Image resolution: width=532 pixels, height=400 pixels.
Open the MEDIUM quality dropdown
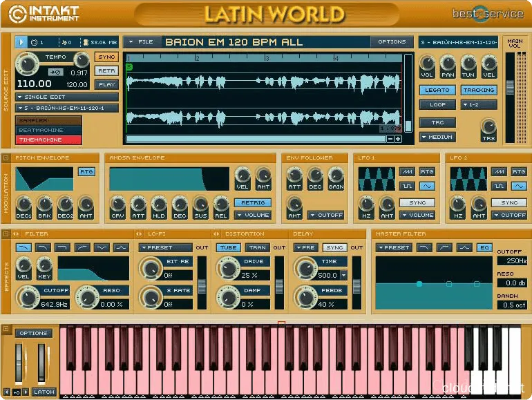(x=437, y=137)
